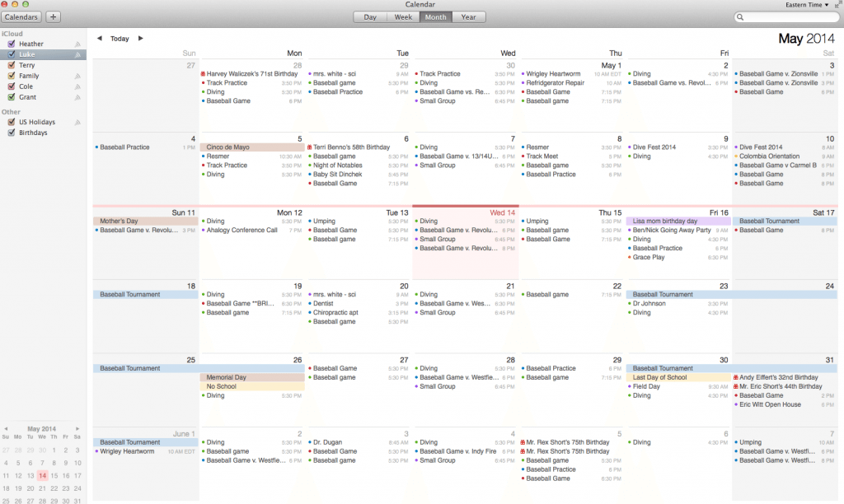The height and width of the screenshot is (504, 844).
Task: Click the Today button
Action: coord(120,38)
